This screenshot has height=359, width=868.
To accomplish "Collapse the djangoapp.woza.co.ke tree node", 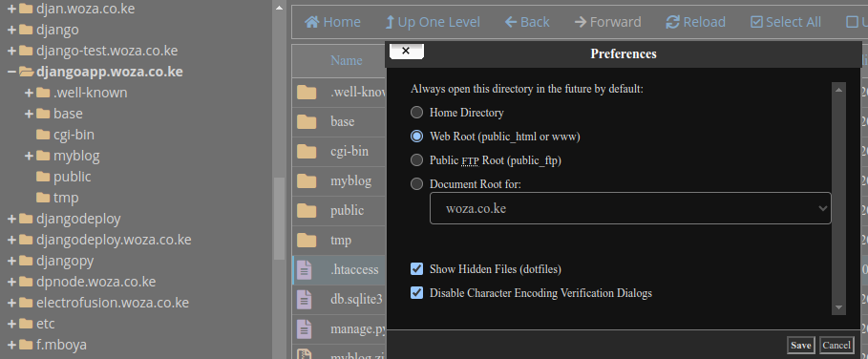I will [11, 72].
